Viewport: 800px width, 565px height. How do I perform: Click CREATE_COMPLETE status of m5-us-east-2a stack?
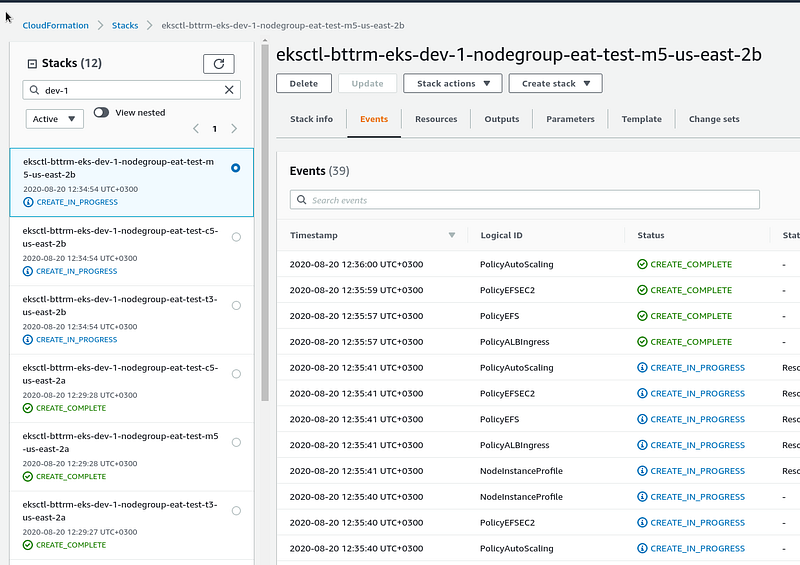pos(71,476)
